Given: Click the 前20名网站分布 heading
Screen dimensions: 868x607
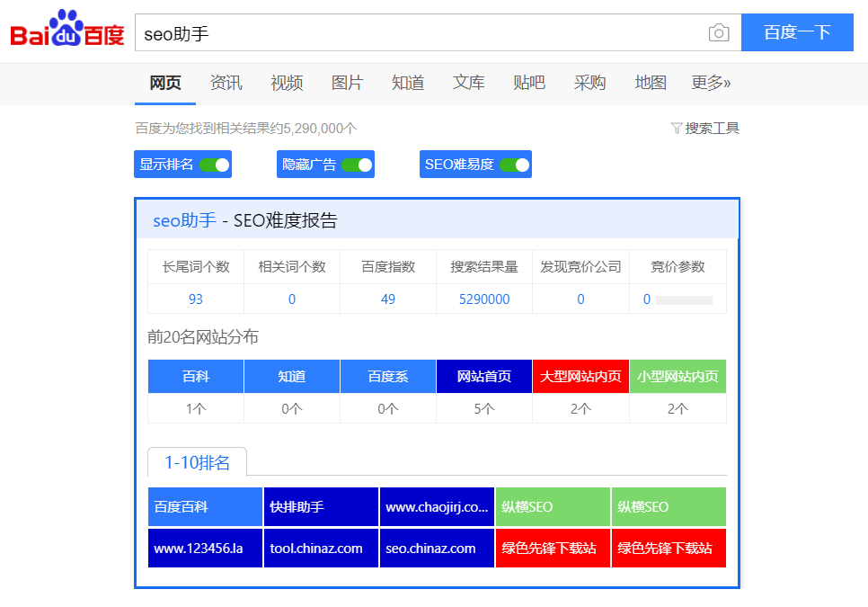Looking at the screenshot, I should [202, 336].
